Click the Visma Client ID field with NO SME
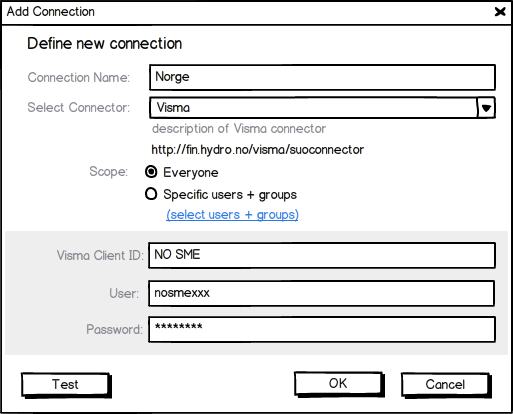The width and height of the screenshot is (513, 414). point(322,255)
